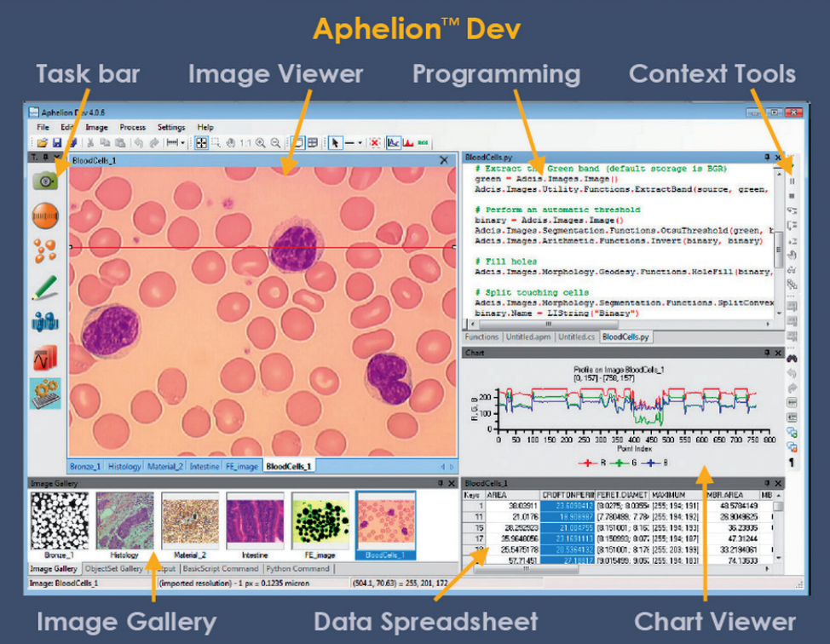
Task: Select the calibration ruler tool
Action: pos(172,143)
